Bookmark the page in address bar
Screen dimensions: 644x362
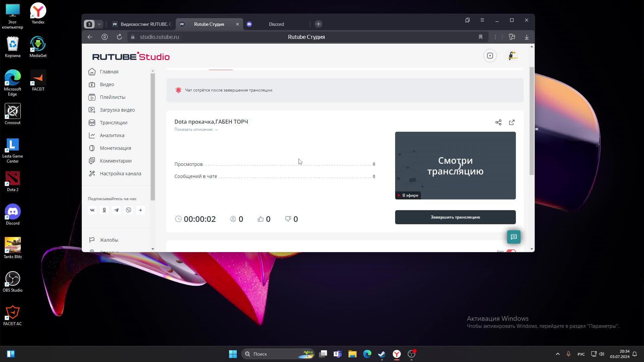click(481, 37)
